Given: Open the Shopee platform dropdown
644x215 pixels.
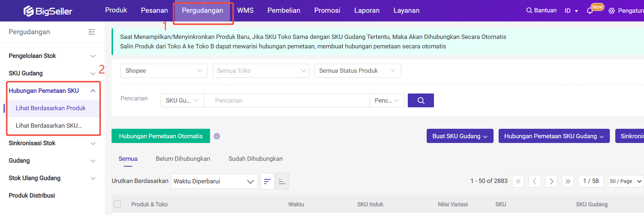Looking at the screenshot, I should click(164, 71).
